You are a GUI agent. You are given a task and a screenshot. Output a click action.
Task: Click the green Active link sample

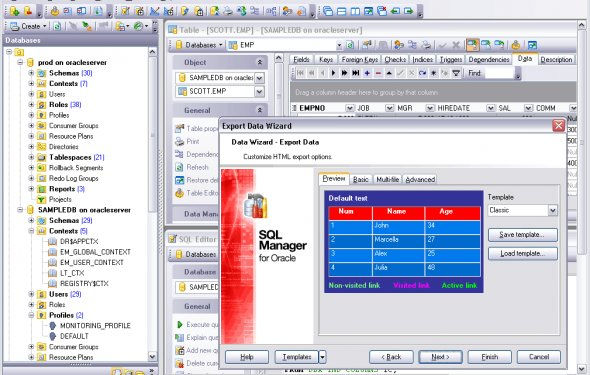coord(459,285)
